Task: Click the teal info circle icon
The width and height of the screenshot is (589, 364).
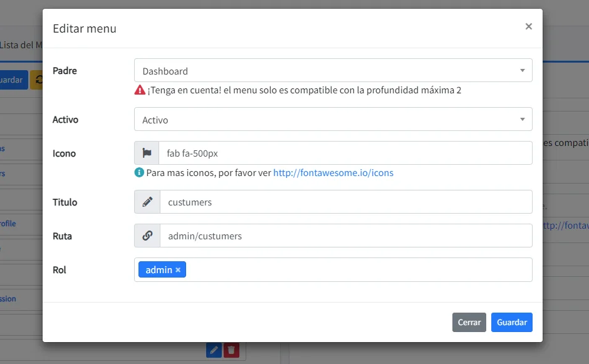Action: tap(139, 172)
